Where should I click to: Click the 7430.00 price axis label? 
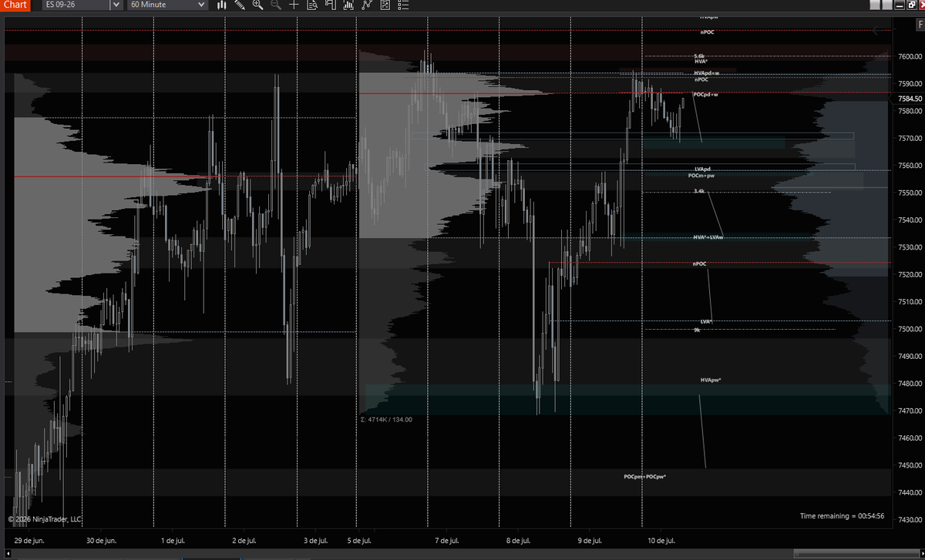pyautogui.click(x=909, y=520)
